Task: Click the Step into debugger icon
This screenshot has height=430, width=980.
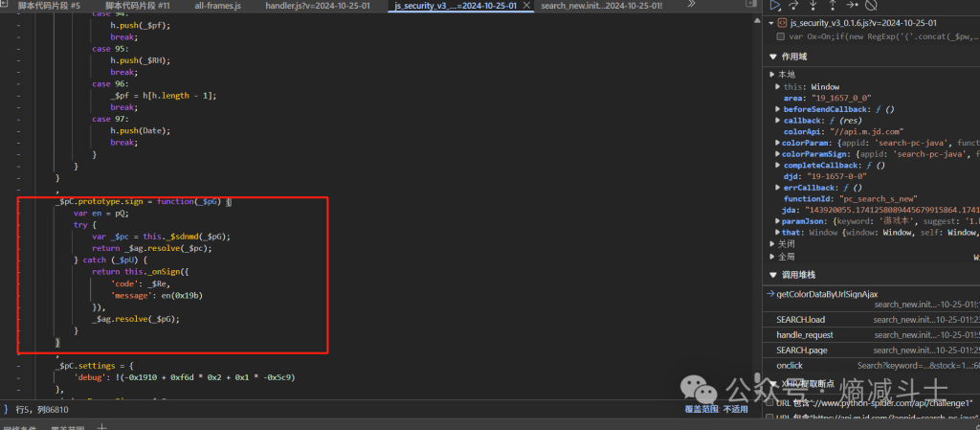Action: (813, 6)
